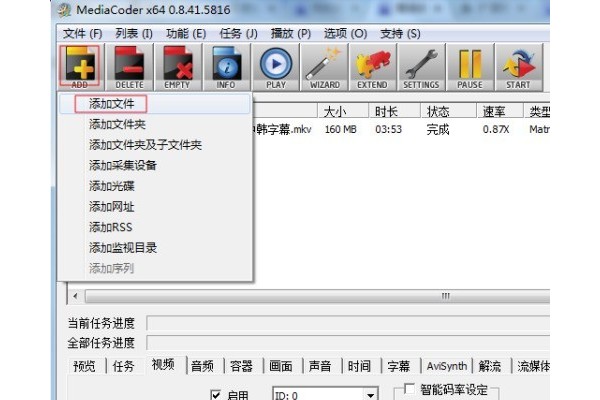Switch to the 视频 tab
600x400 pixels.
pos(163,365)
